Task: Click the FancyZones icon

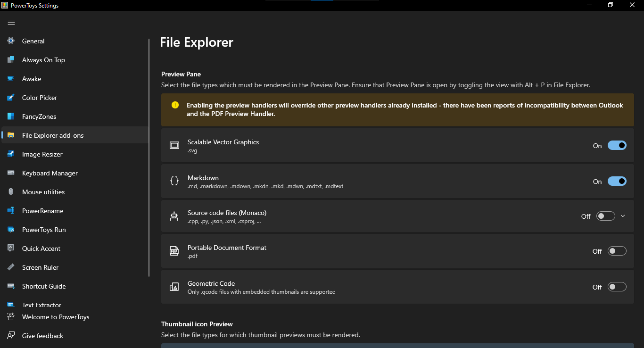Action: 11,116
